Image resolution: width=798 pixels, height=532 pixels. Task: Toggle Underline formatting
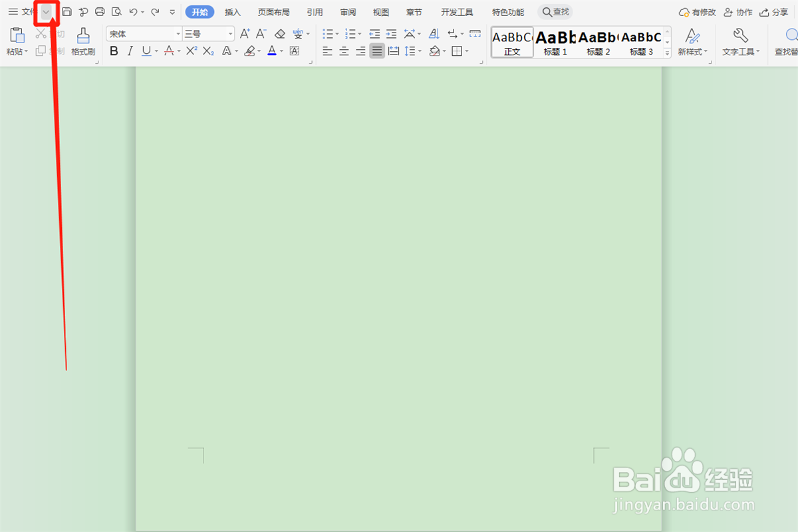[146, 51]
